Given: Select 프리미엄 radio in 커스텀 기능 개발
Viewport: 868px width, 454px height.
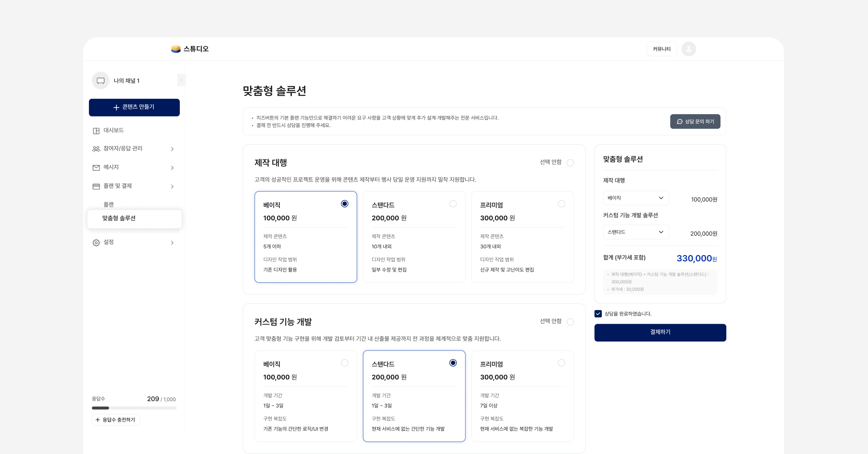Looking at the screenshot, I should pos(561,363).
